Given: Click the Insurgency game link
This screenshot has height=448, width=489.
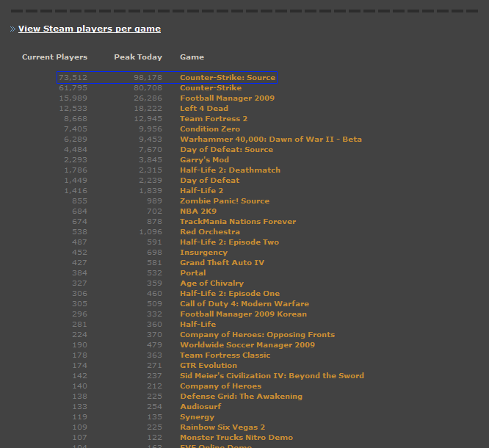Looking at the screenshot, I should pyautogui.click(x=204, y=253).
